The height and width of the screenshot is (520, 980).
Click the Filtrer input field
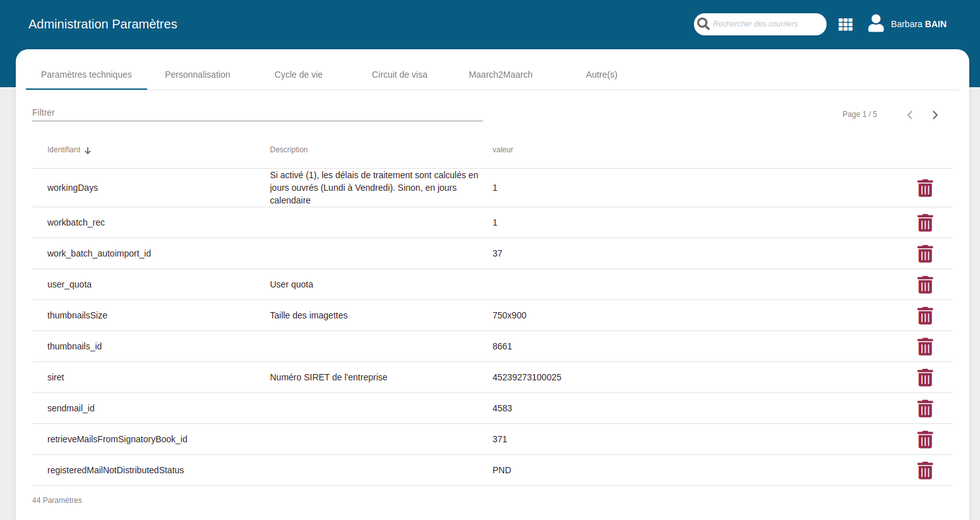pyautogui.click(x=257, y=112)
